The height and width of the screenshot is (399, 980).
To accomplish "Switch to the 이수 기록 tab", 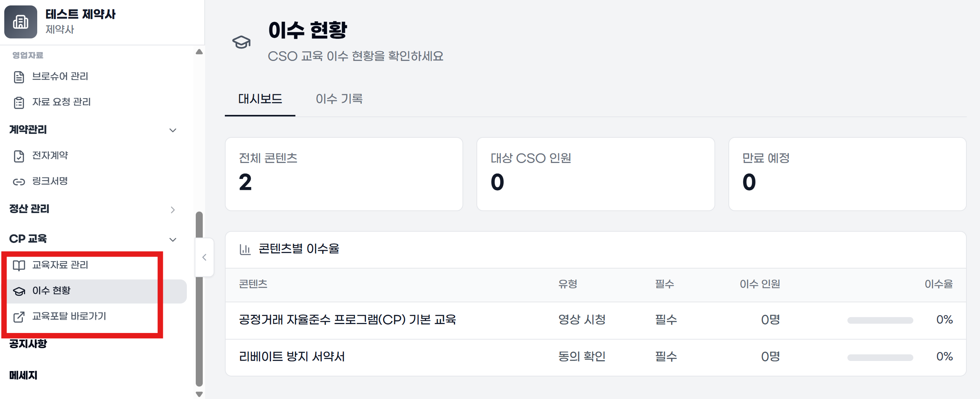I will 339,99.
